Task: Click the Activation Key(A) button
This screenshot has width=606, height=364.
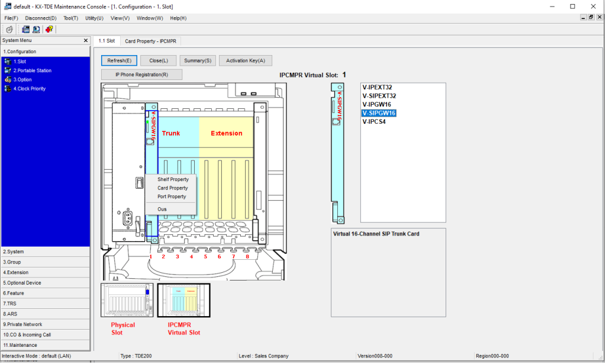Action: pyautogui.click(x=246, y=60)
